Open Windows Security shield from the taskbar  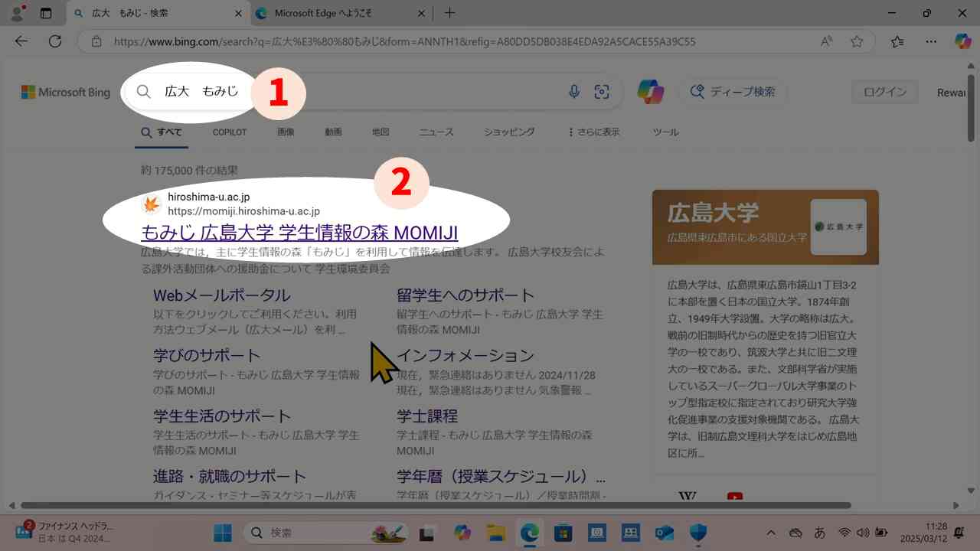(697, 533)
